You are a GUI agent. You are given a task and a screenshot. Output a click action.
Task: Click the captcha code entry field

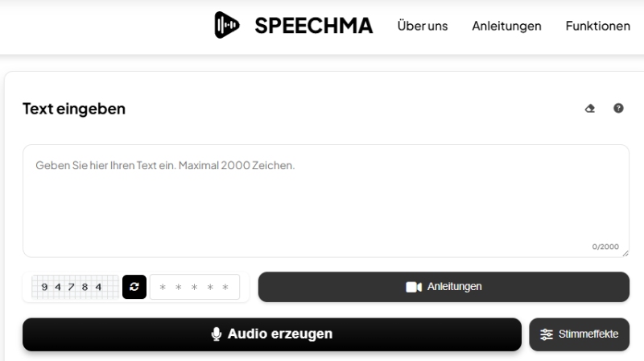click(195, 287)
